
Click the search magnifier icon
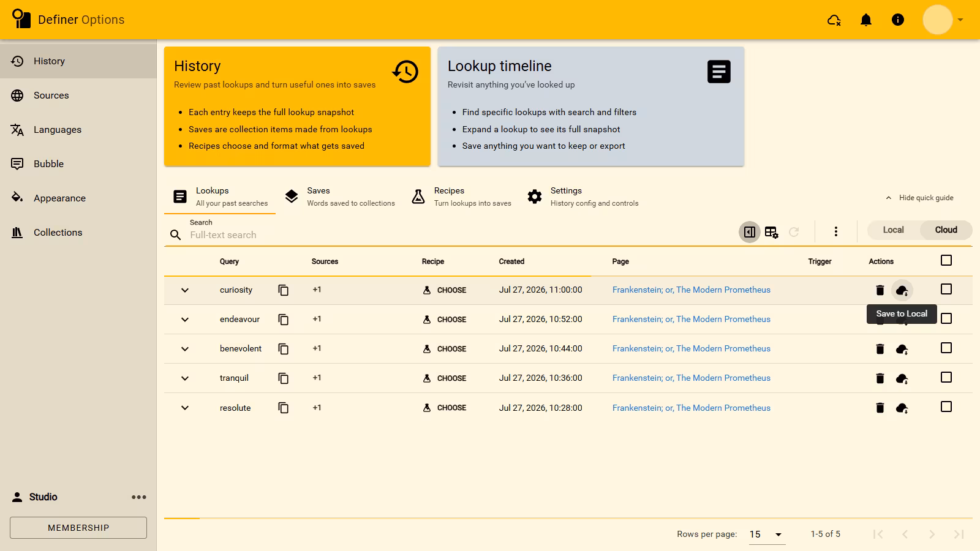[x=175, y=235]
